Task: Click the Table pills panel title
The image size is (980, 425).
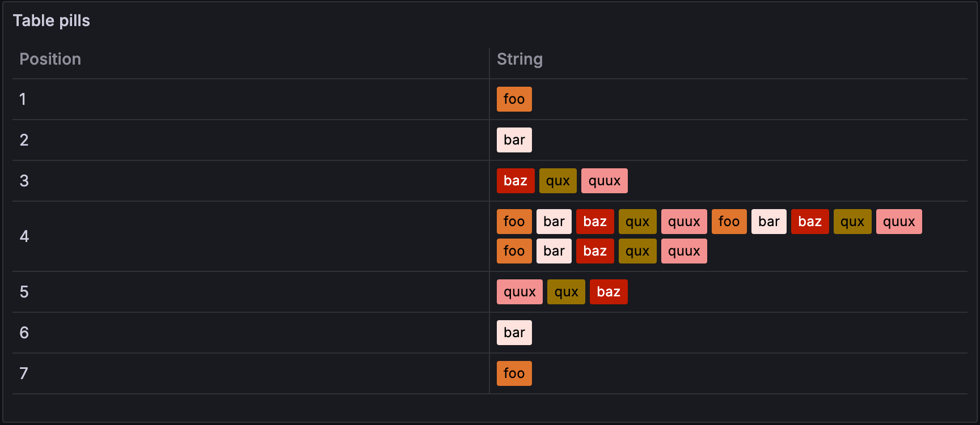Action: coord(51,21)
